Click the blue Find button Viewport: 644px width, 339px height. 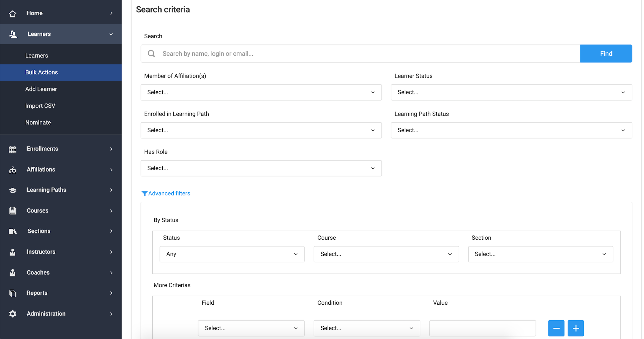coord(606,54)
